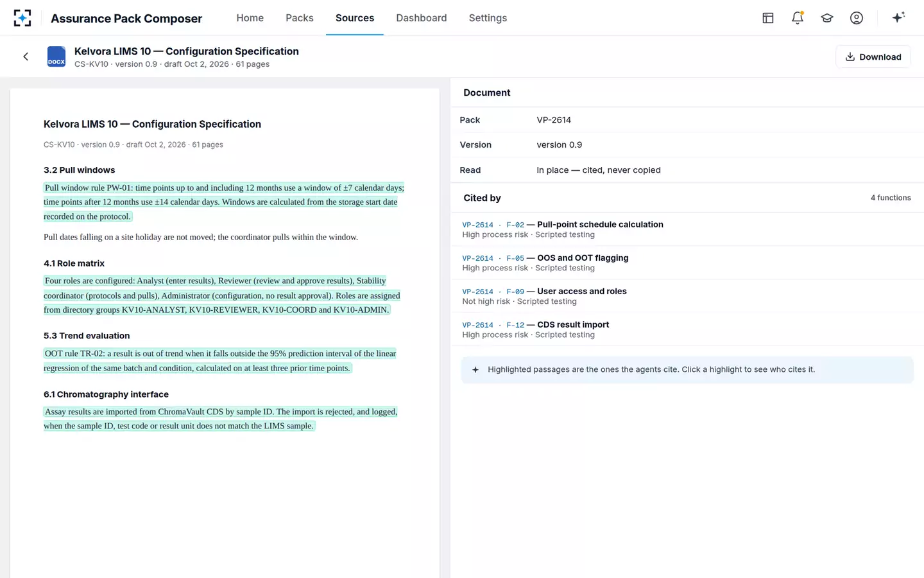The height and width of the screenshot is (578, 924).
Task: Open the notifications bell
Action: [x=798, y=18]
